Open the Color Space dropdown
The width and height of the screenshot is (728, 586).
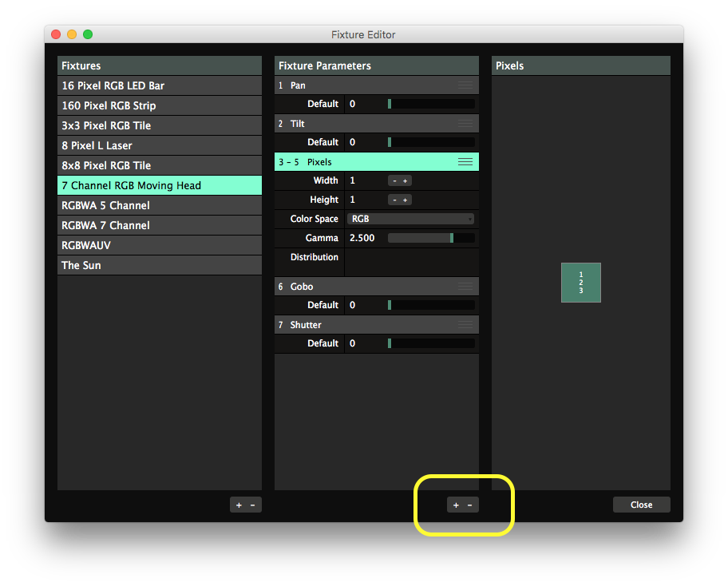411,219
